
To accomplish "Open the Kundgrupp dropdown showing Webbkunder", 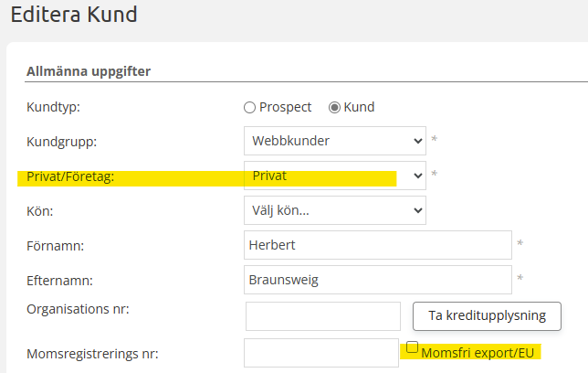I will point(335,142).
